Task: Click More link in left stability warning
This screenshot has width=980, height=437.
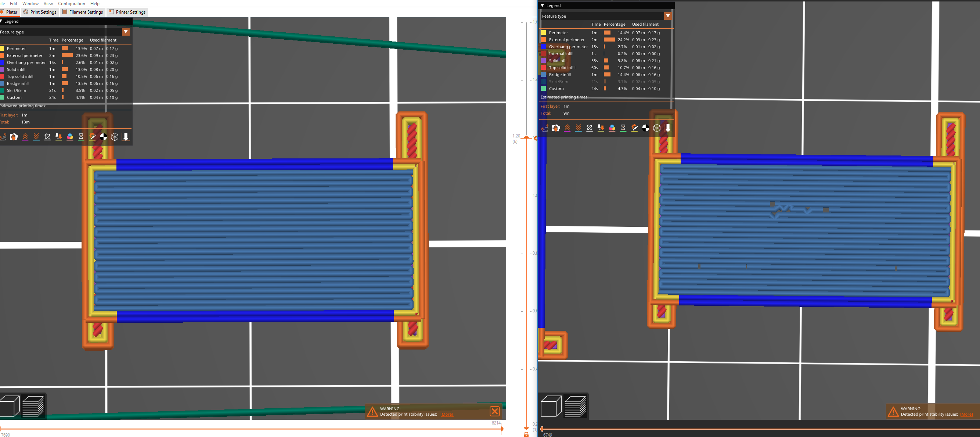Action: pyautogui.click(x=447, y=414)
